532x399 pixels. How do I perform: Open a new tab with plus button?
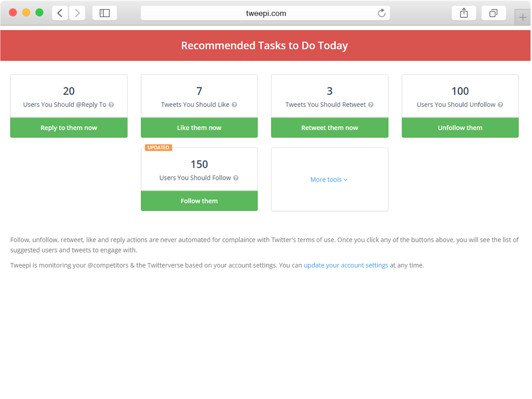click(x=522, y=18)
